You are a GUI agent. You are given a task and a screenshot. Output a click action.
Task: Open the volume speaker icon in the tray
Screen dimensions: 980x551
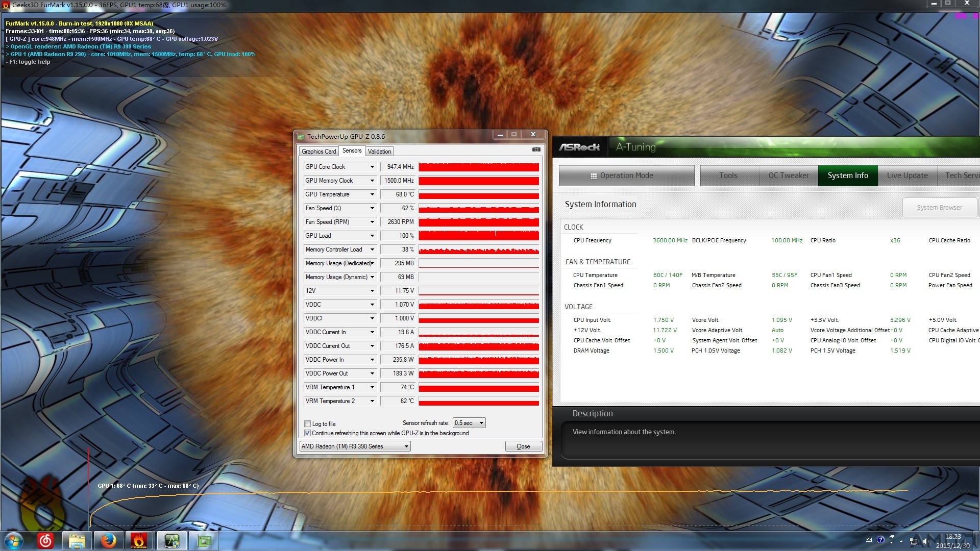pos(925,541)
